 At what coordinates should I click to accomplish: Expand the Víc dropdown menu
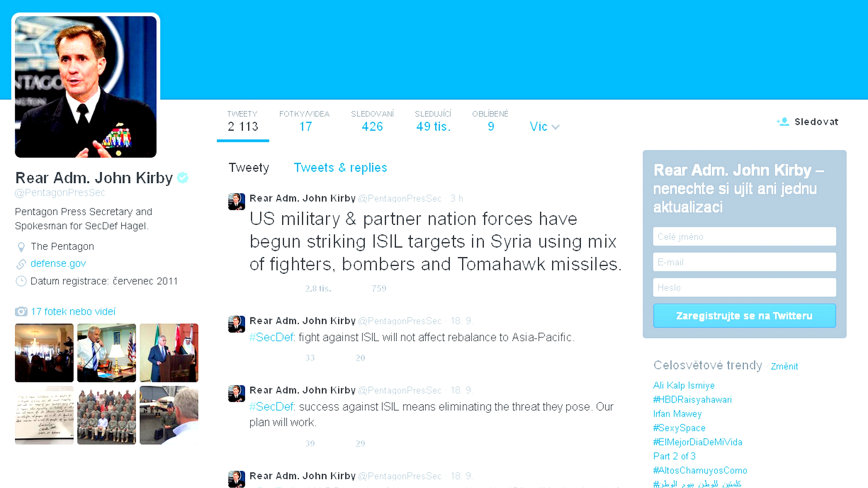pyautogui.click(x=544, y=127)
